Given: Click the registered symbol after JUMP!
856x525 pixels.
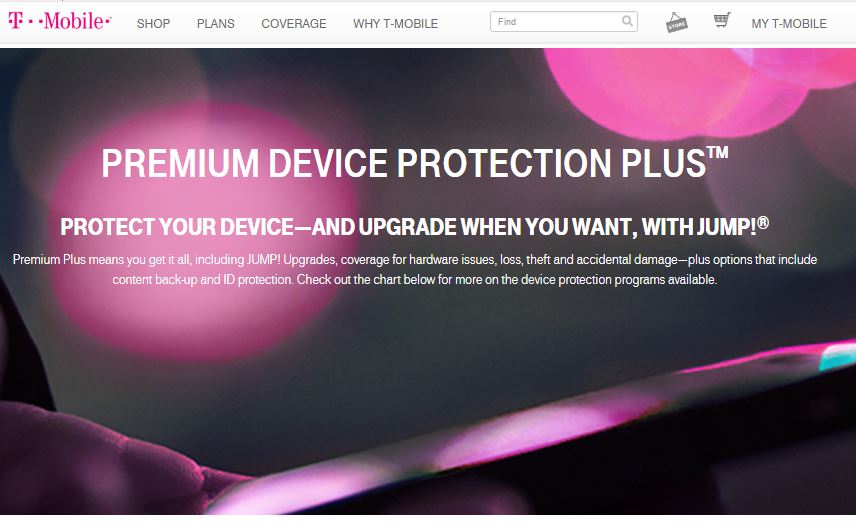Looking at the screenshot, I should pos(763,222).
